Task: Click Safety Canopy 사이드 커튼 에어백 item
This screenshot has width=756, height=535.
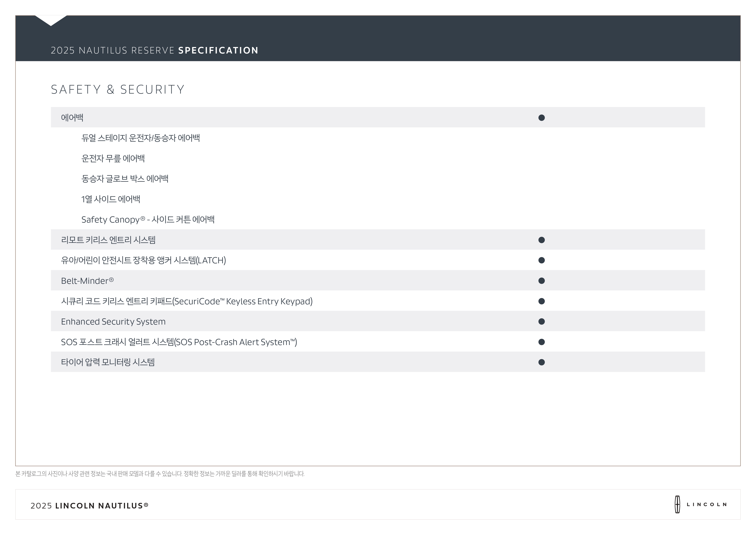Action: coord(148,219)
